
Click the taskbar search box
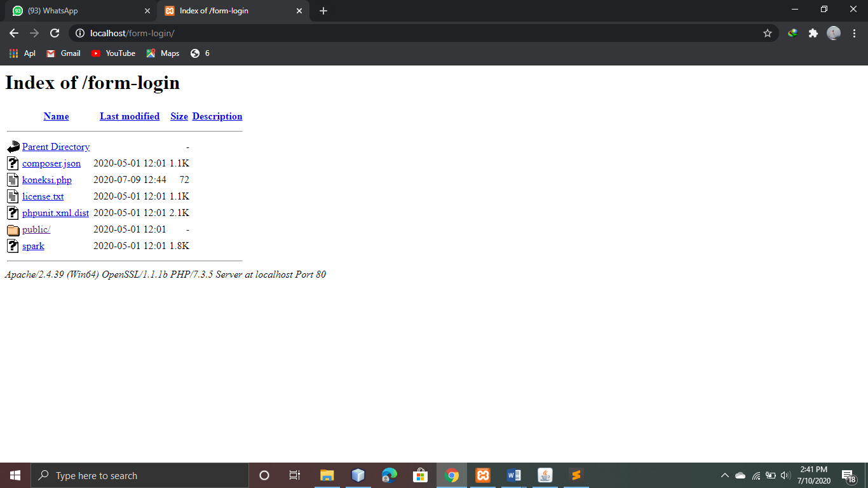point(140,475)
